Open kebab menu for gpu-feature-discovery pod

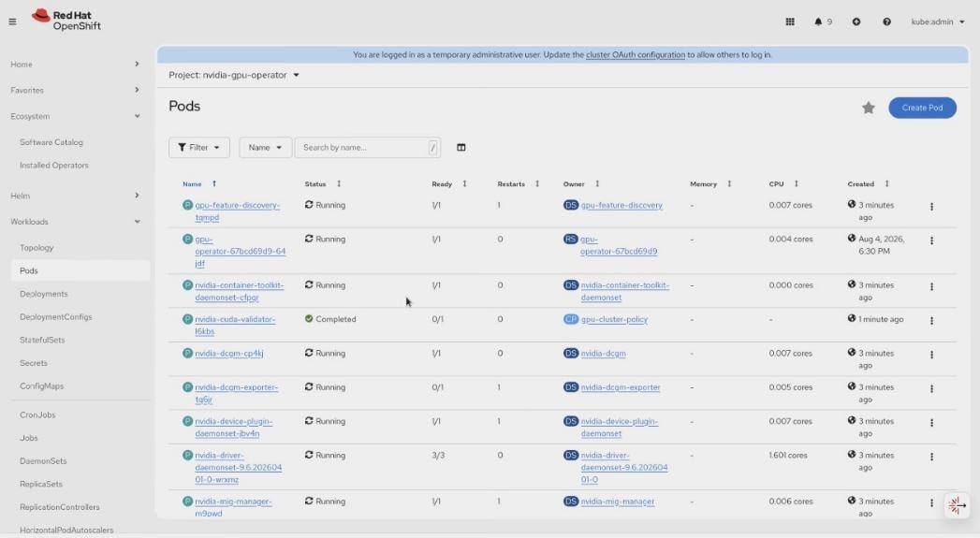931,207
